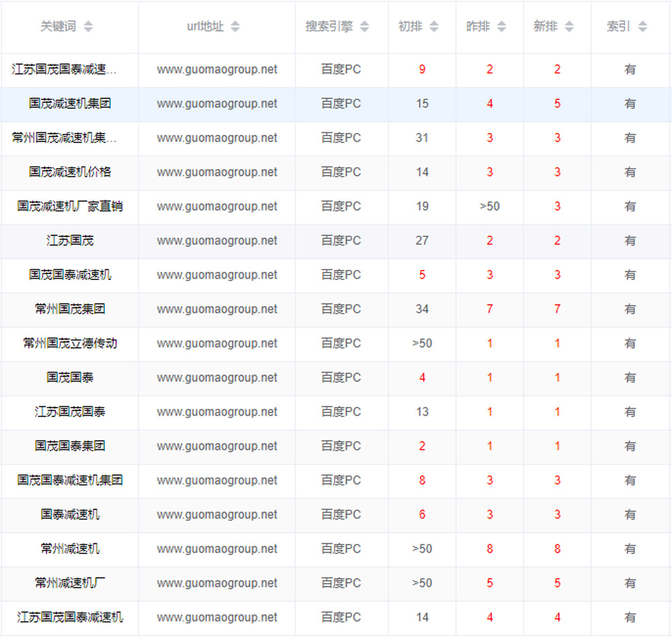Click sort arrows next to 新排

pyautogui.click(x=569, y=27)
